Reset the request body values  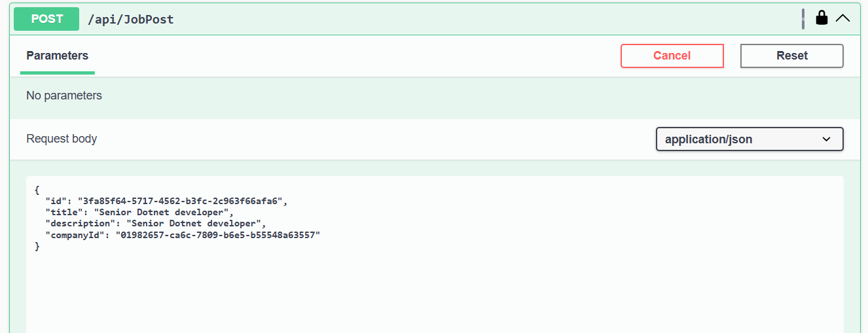(792, 56)
